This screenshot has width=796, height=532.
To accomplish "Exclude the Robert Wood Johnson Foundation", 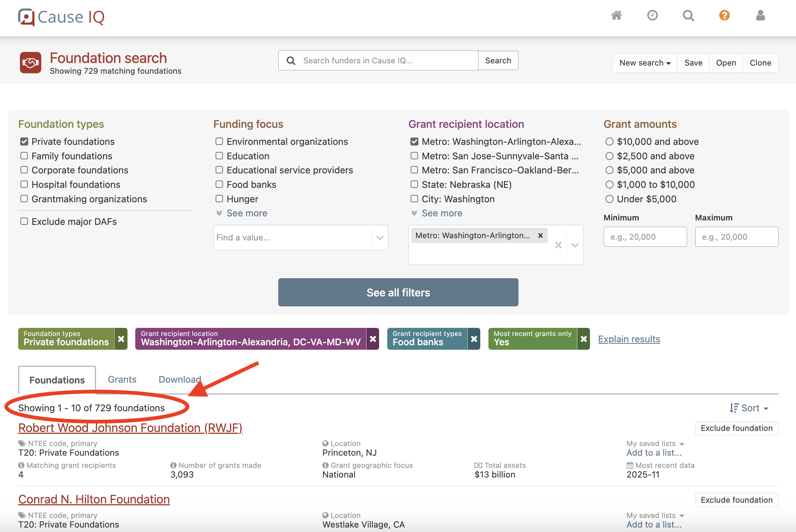I will [736, 428].
